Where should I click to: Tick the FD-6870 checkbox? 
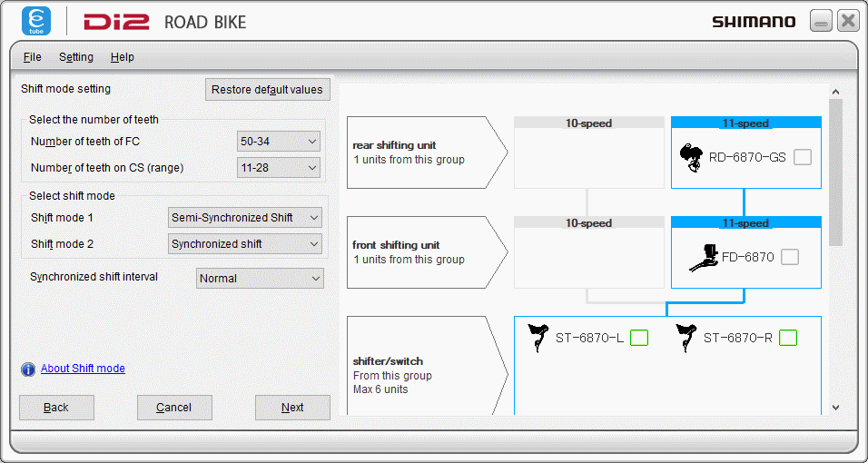[790, 257]
